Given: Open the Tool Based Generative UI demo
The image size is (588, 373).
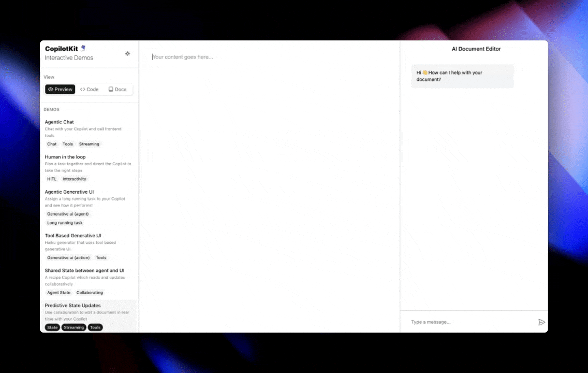Looking at the screenshot, I should (x=72, y=235).
